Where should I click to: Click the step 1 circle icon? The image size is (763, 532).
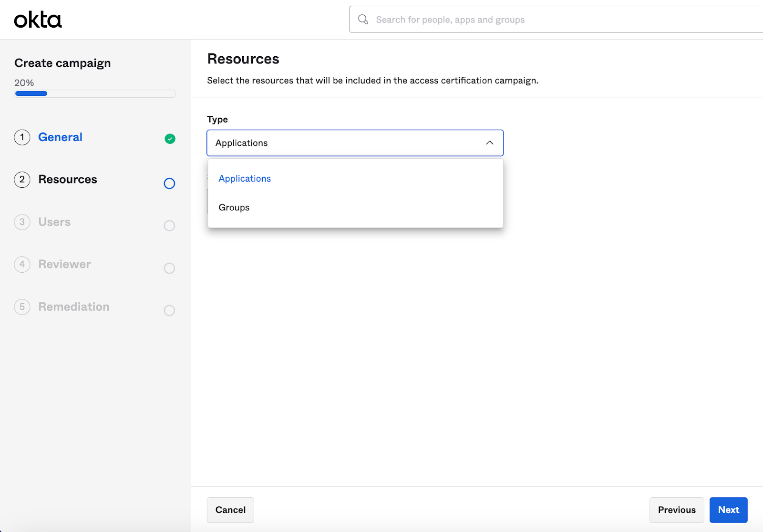pos(22,137)
